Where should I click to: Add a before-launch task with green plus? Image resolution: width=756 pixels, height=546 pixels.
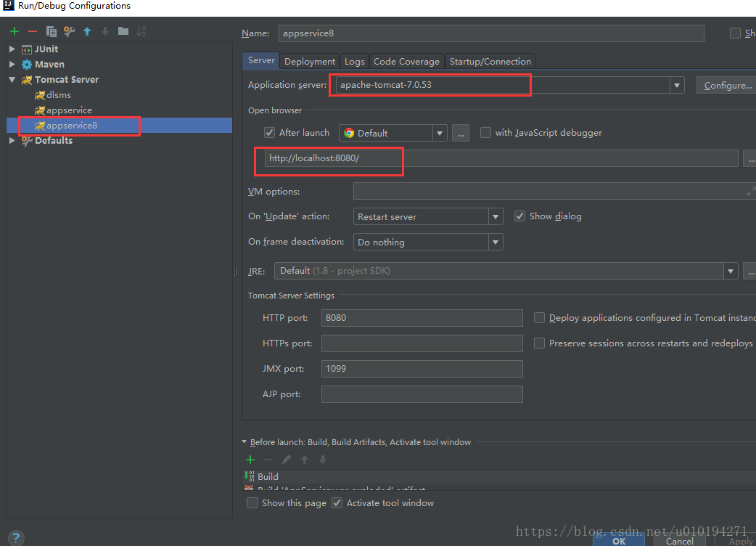click(250, 460)
